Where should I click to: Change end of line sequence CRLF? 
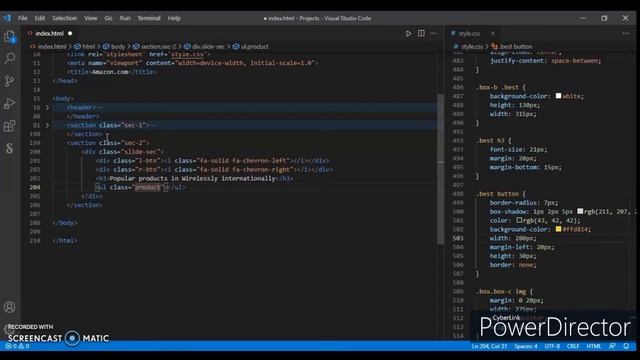click(x=573, y=346)
